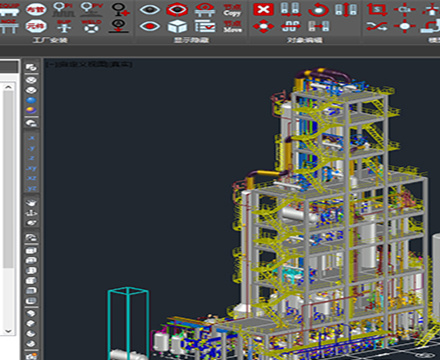The width and height of the screenshot is (440, 360).
Task: Select the EQUIP equipment placement tool
Action: coord(9,9)
